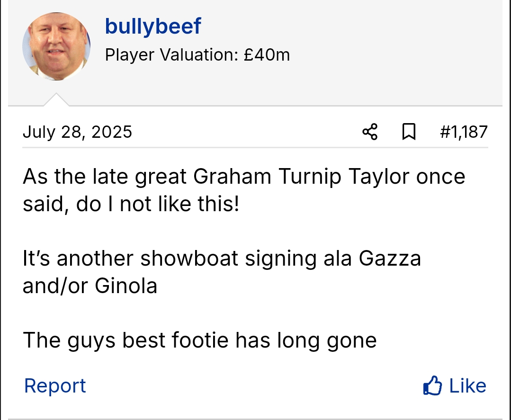Bookmark this post with the bookmark icon
The height and width of the screenshot is (420, 511).
(409, 132)
